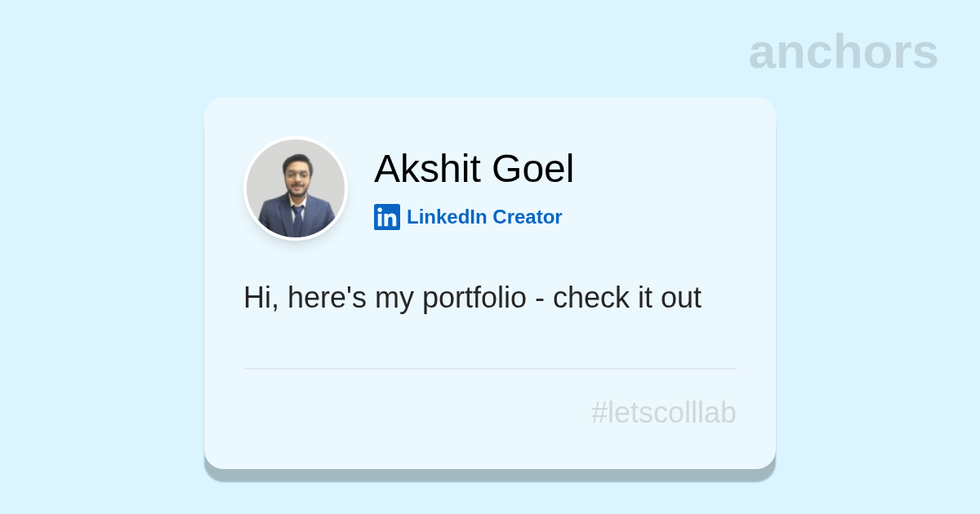
Task: Click the card's grey bottom shadow edge
Action: pyautogui.click(x=490, y=475)
